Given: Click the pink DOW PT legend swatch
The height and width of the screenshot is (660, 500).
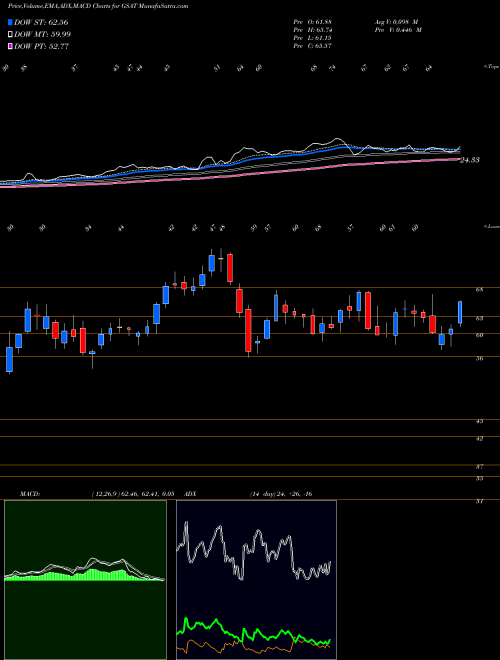Looking at the screenshot, I should point(10,46).
